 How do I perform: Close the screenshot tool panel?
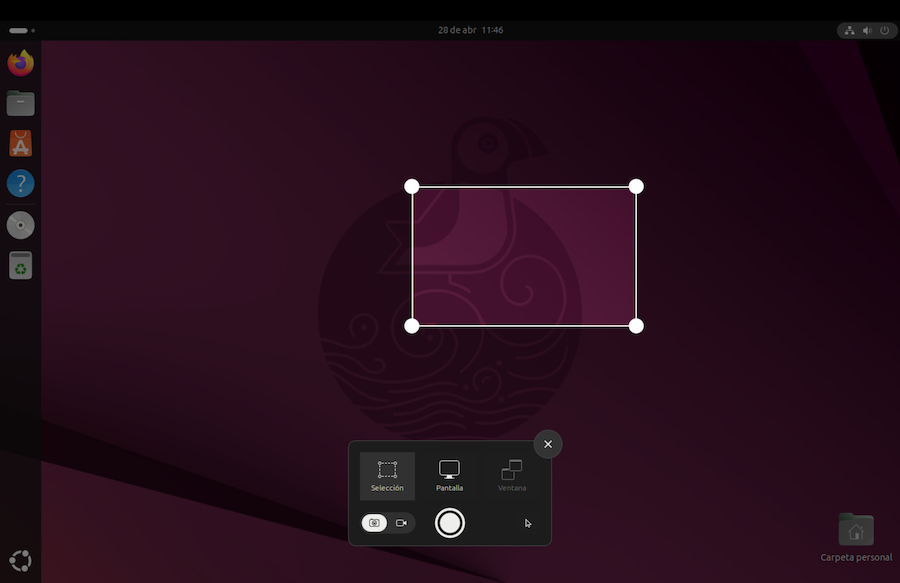[548, 444]
